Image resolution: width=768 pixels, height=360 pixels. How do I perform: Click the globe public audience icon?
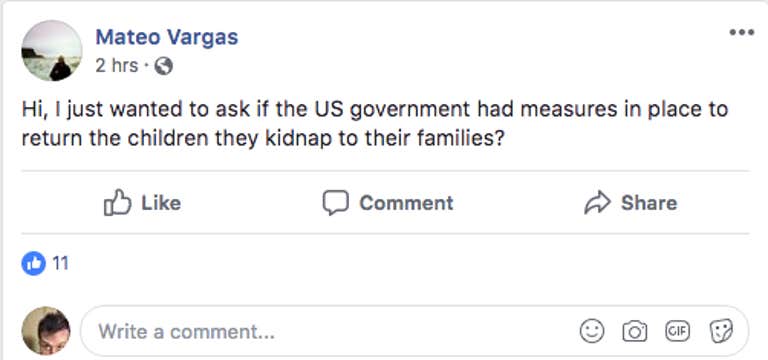pyautogui.click(x=164, y=66)
